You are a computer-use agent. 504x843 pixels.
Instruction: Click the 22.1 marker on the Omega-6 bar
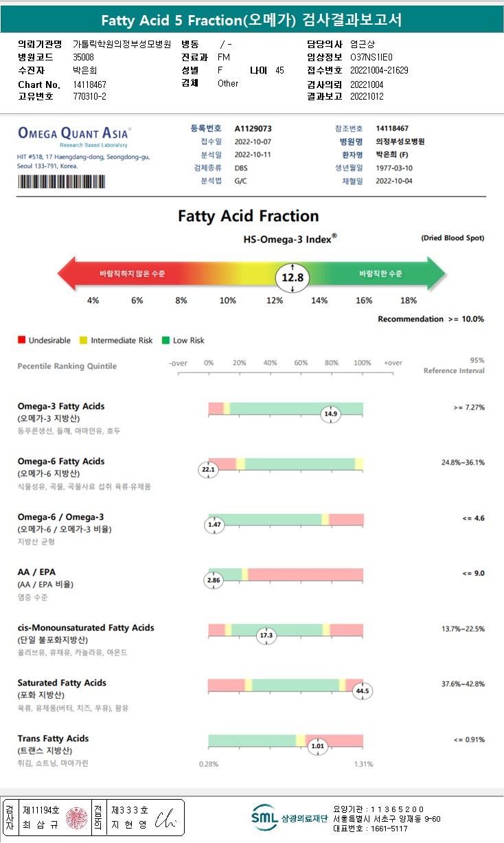point(207,470)
